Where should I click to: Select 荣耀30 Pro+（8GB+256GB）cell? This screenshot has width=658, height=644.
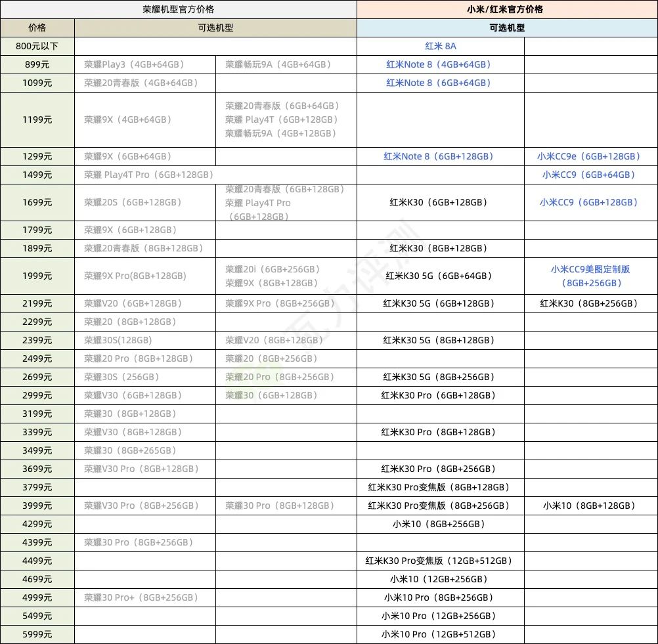click(145, 597)
